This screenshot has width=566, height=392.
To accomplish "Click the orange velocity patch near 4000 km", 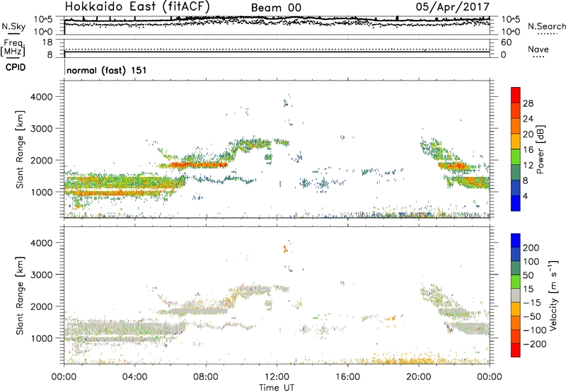I will coord(285,248).
